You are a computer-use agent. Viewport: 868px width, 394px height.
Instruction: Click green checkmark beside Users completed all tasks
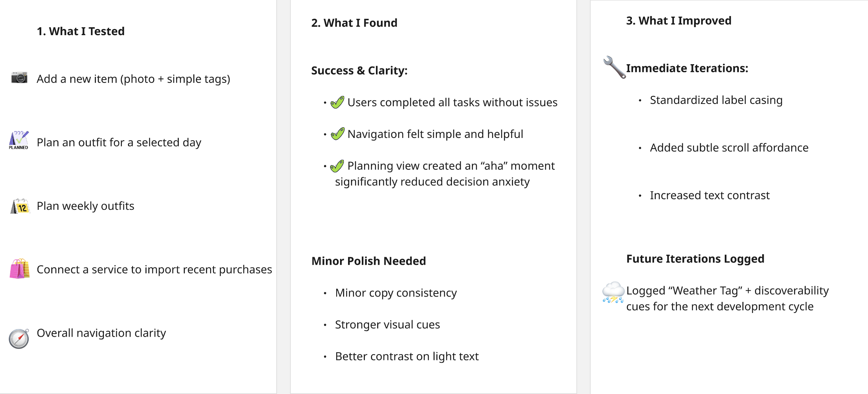click(337, 102)
